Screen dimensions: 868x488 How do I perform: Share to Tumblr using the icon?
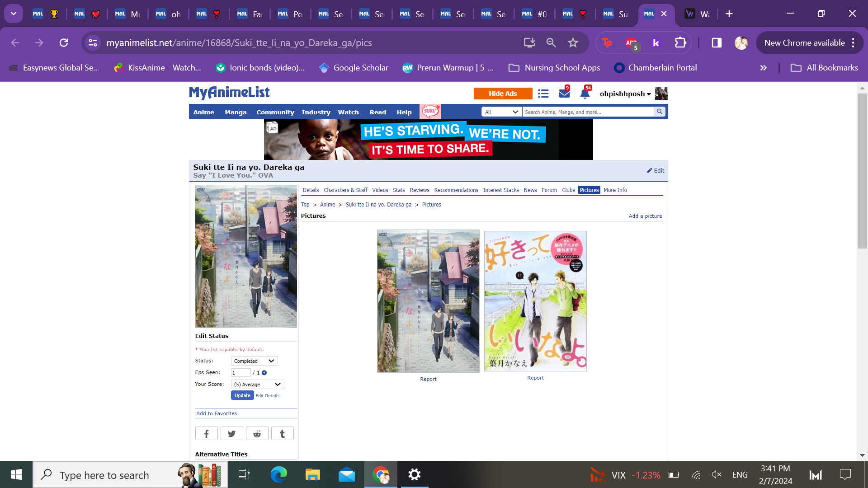pyautogui.click(x=282, y=434)
